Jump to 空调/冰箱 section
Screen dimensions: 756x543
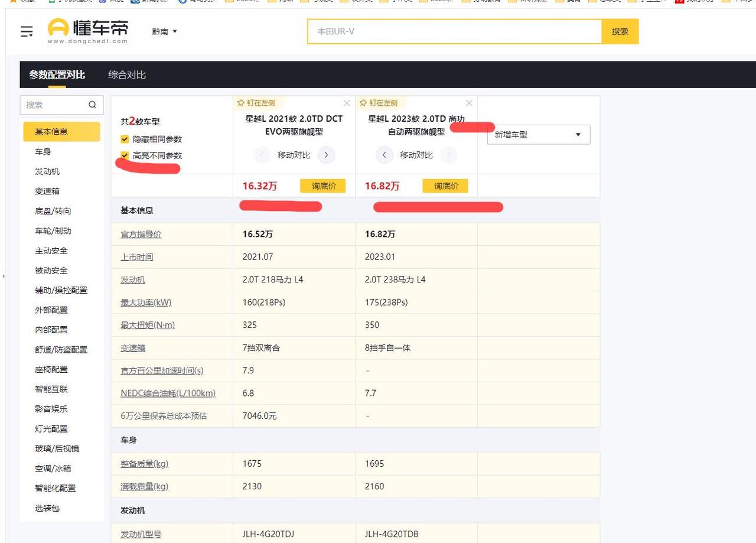pyautogui.click(x=53, y=469)
